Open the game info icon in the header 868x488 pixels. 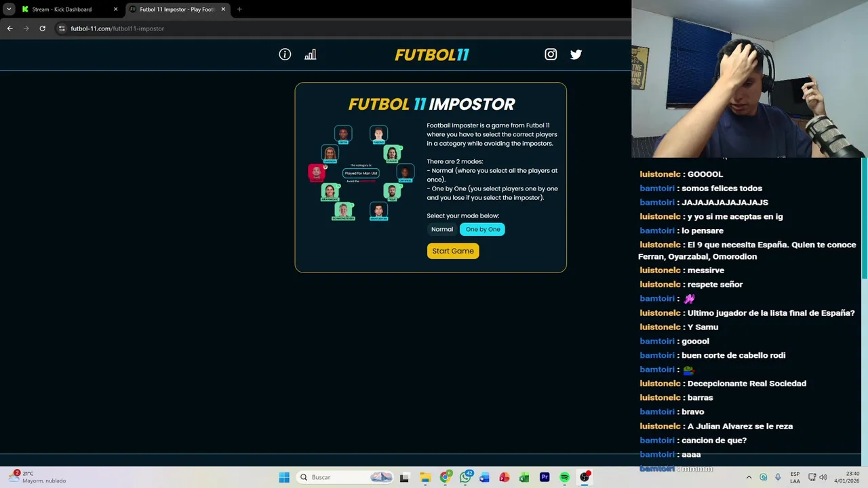(x=285, y=54)
